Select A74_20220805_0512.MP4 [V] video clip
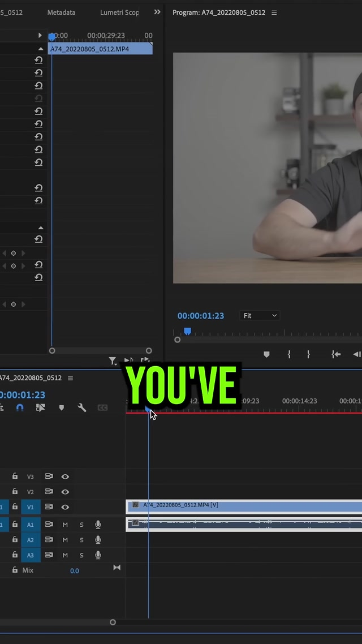The height and width of the screenshot is (644, 362). (244, 506)
